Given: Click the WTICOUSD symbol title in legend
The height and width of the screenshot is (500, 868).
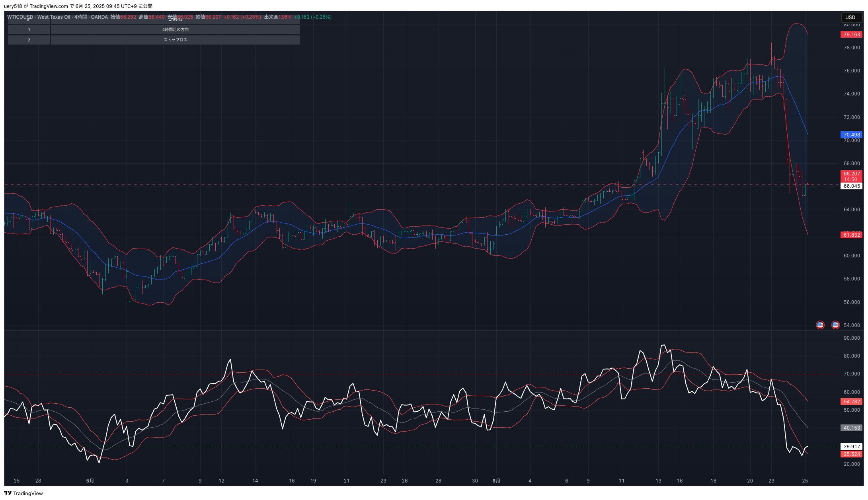Looking at the screenshot, I should pyautogui.click(x=20, y=17).
